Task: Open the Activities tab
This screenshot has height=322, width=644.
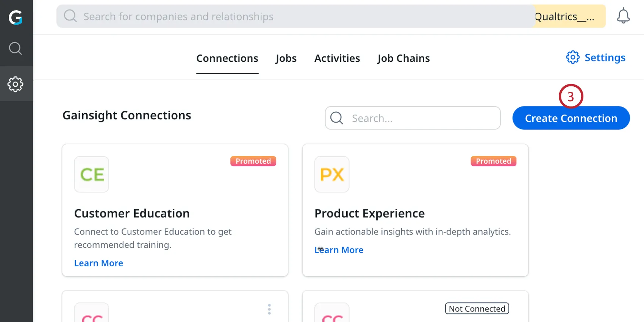Action: tap(337, 58)
